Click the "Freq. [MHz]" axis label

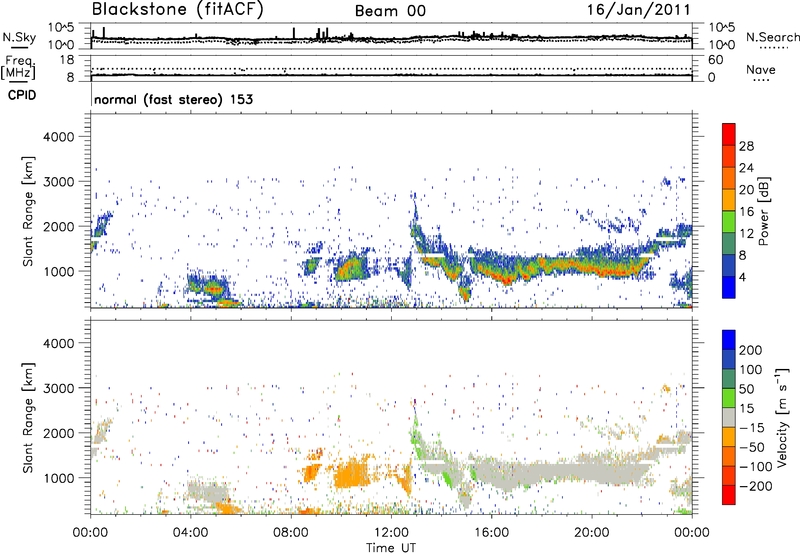click(x=19, y=67)
